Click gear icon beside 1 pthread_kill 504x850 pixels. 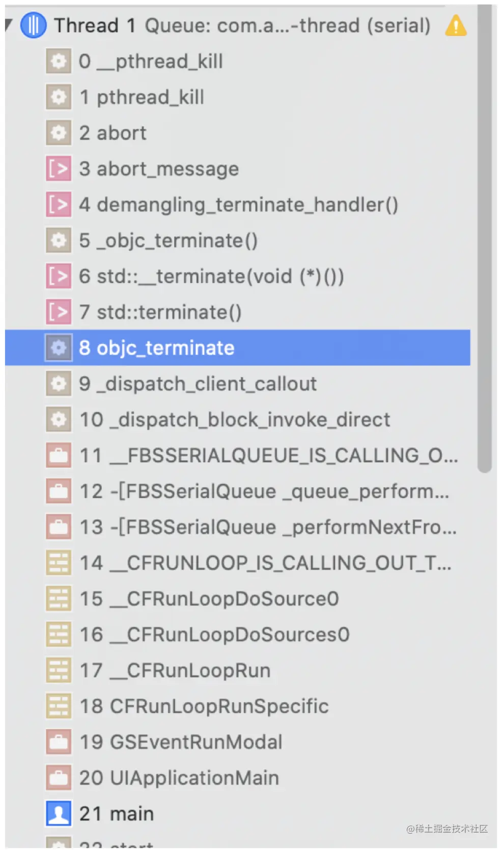(59, 97)
